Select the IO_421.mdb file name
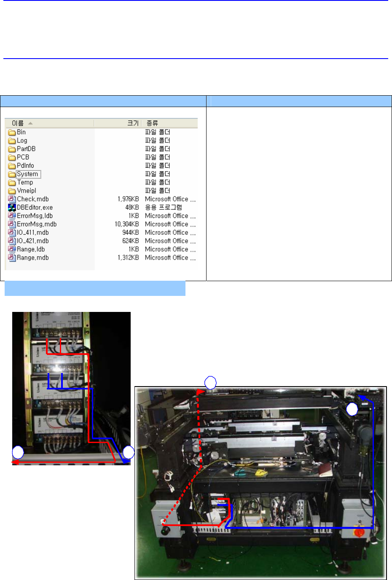Image resolution: width=392 pixels, height=580 pixels. pyautogui.click(x=33, y=241)
